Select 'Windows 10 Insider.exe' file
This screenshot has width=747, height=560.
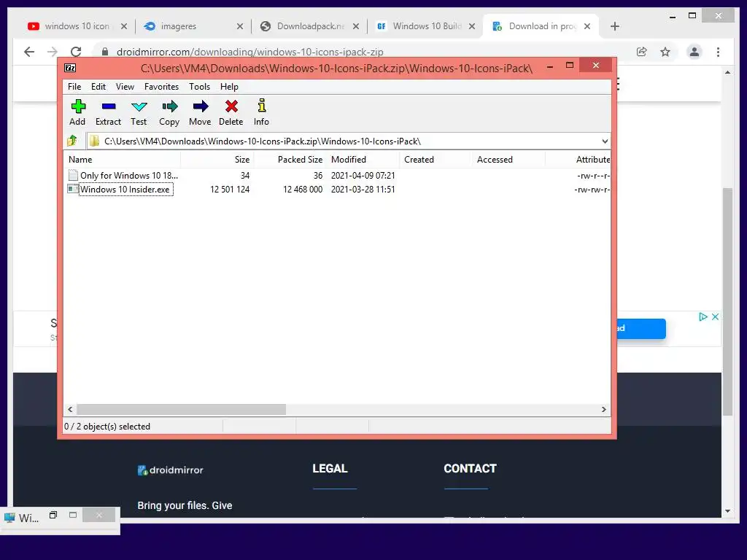click(x=125, y=190)
